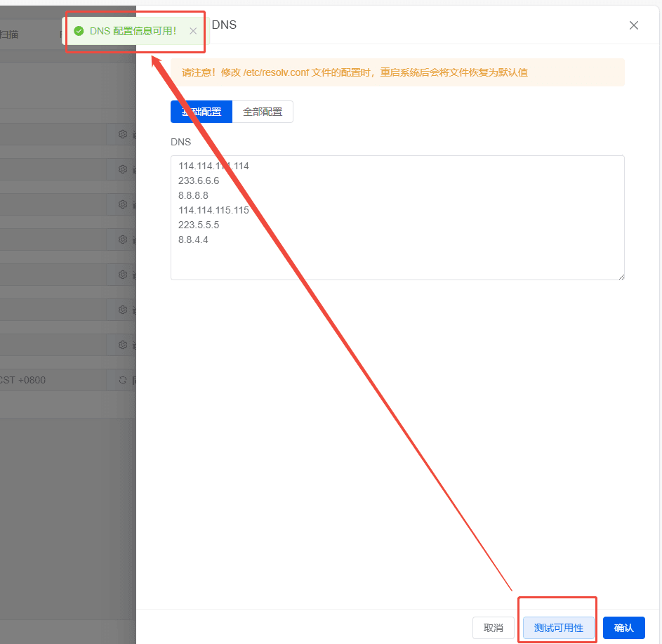Click the fourth gear icon from top
Screen dimensions: 662x644
click(123, 239)
